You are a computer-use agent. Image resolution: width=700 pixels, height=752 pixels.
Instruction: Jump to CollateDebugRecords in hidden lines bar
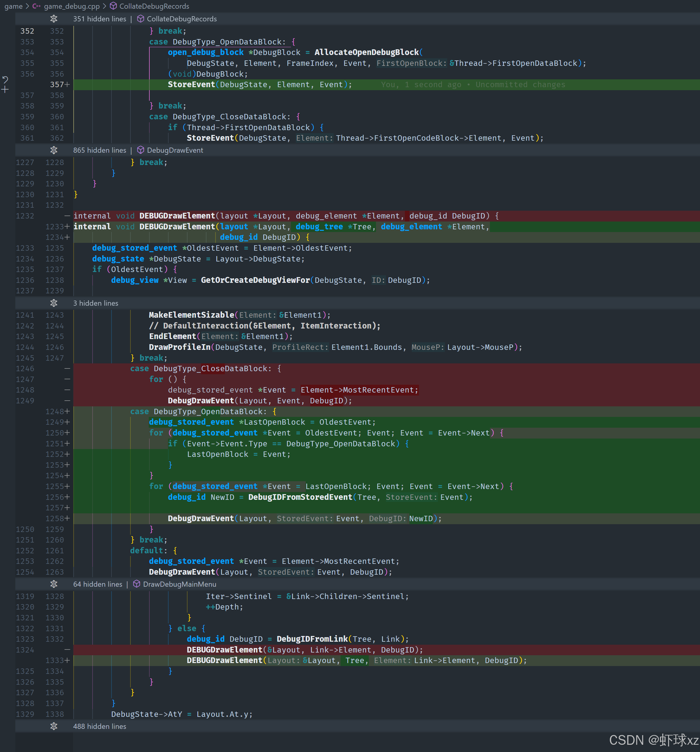(x=182, y=19)
